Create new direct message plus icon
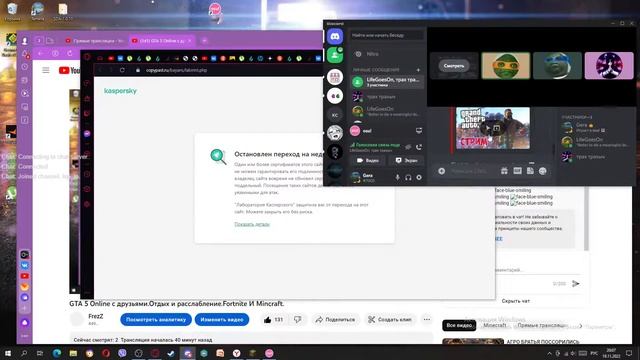 point(418,70)
